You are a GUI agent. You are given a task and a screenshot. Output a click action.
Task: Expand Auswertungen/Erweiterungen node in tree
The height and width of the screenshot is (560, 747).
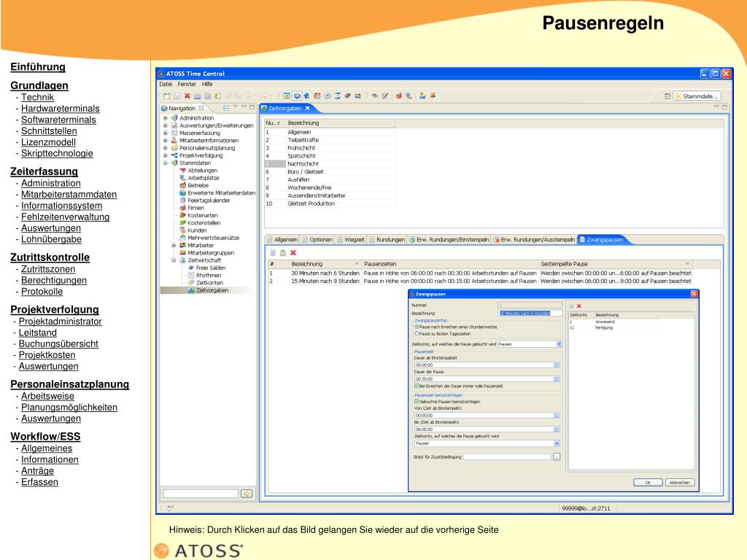point(166,125)
